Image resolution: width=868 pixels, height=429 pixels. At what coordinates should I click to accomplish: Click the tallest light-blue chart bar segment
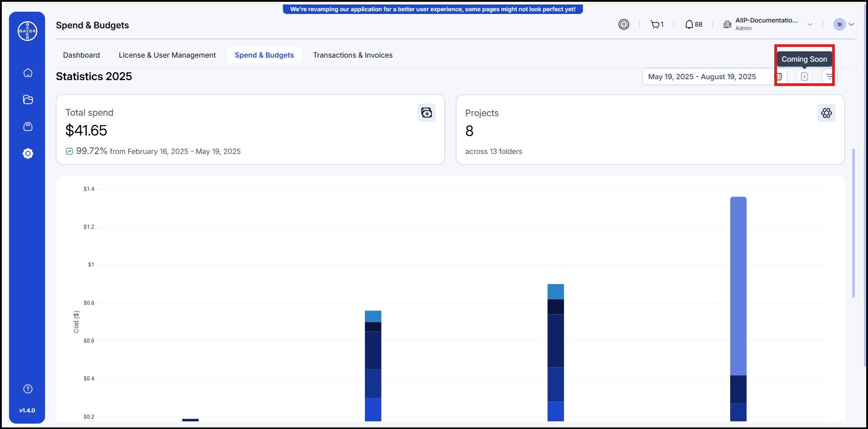(738, 286)
